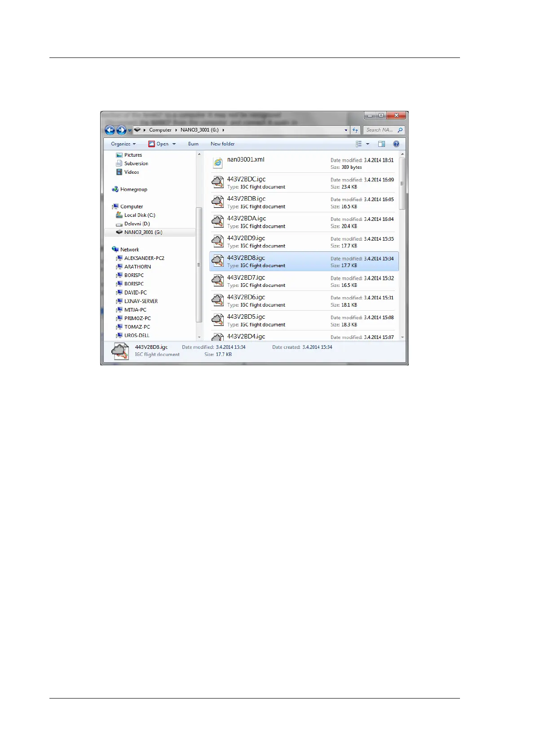This screenshot has width=535, height=756.
Task: Click the 443V2BDB.igc file icon
Action: pos(218,202)
